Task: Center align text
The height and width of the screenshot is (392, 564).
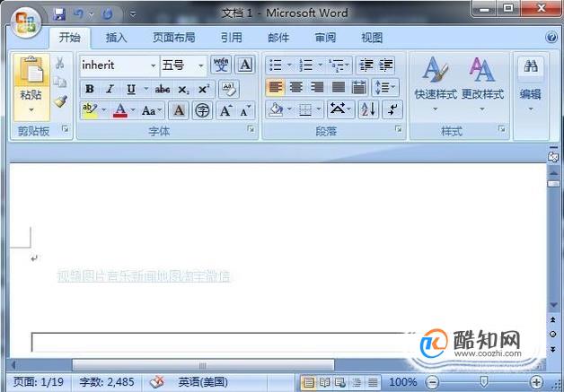Action: pos(296,87)
